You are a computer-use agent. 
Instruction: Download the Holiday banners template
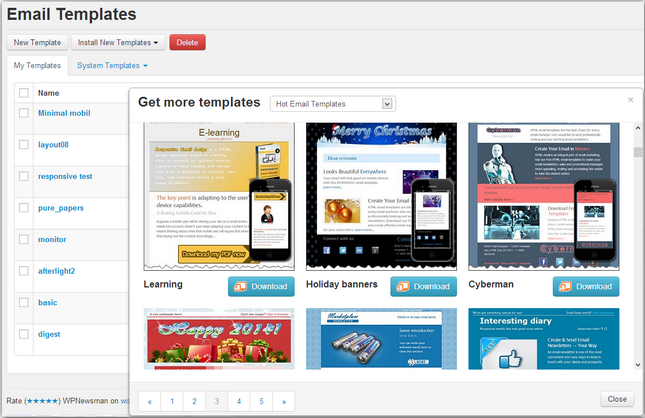click(423, 286)
